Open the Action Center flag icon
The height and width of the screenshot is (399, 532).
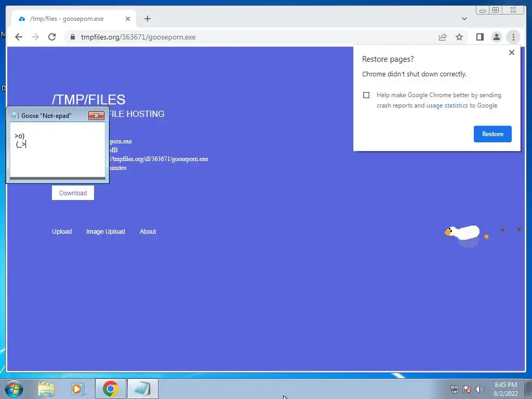467,389
